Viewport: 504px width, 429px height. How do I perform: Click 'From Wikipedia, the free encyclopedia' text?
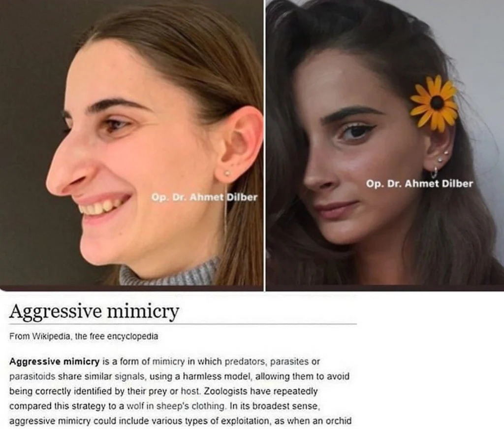84,337
